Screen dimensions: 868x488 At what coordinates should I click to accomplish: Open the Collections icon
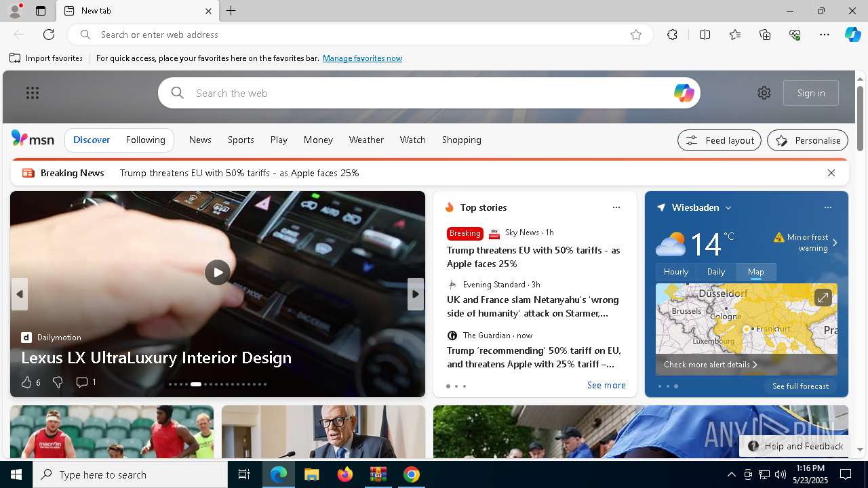click(765, 35)
